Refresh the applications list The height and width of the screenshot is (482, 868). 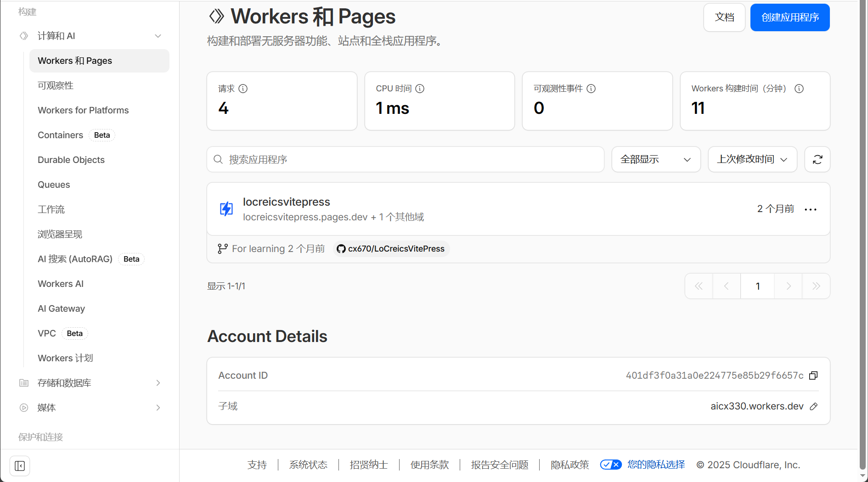817,159
